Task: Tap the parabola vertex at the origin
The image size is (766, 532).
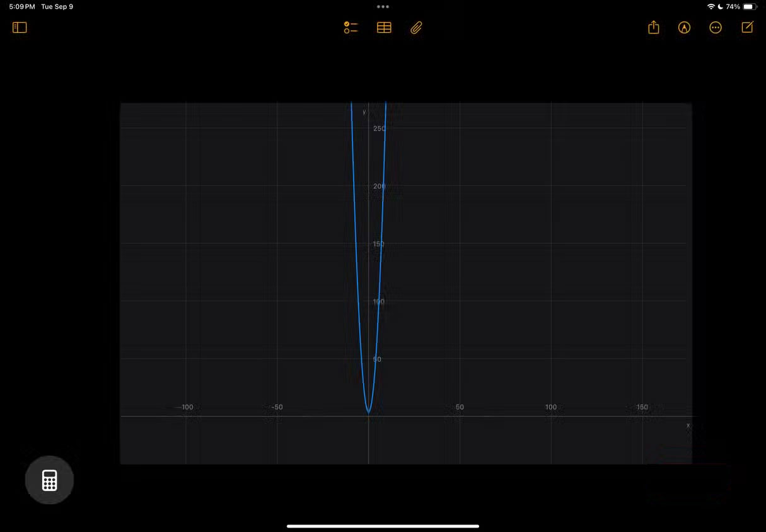Action: click(x=369, y=413)
